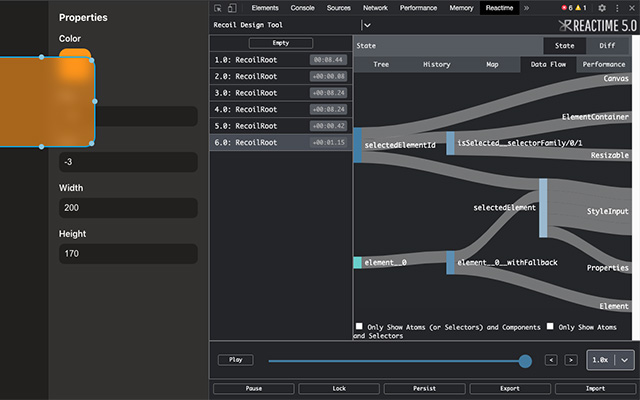The image size is (640, 400).
Task: Step forward one snapshot
Action: point(571,360)
